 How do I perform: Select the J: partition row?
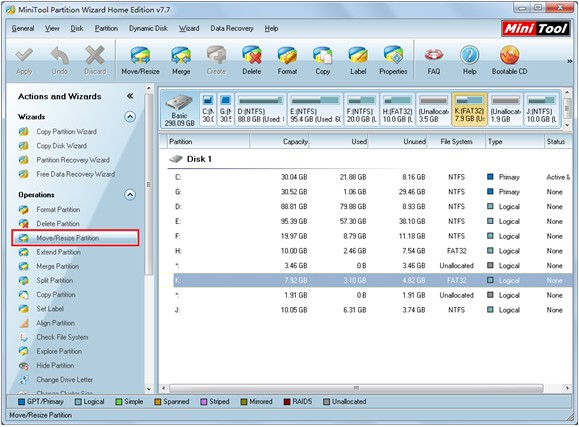[x=373, y=310]
